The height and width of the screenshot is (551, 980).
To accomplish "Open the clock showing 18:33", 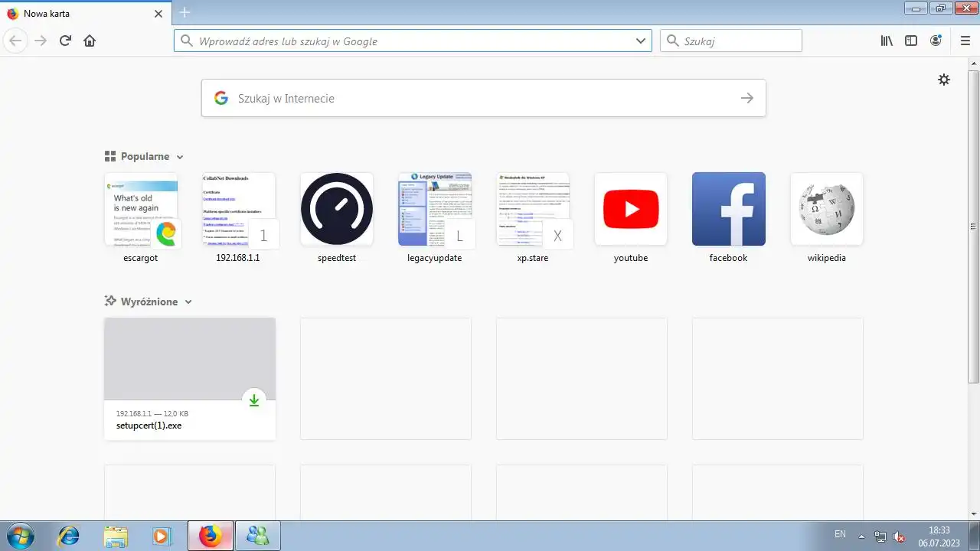I will coord(939,530).
